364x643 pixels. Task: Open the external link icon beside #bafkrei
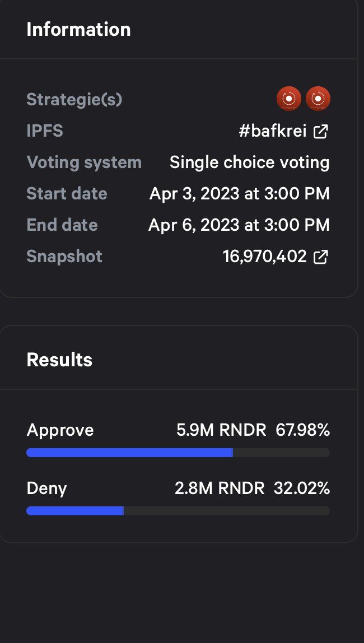tap(320, 132)
